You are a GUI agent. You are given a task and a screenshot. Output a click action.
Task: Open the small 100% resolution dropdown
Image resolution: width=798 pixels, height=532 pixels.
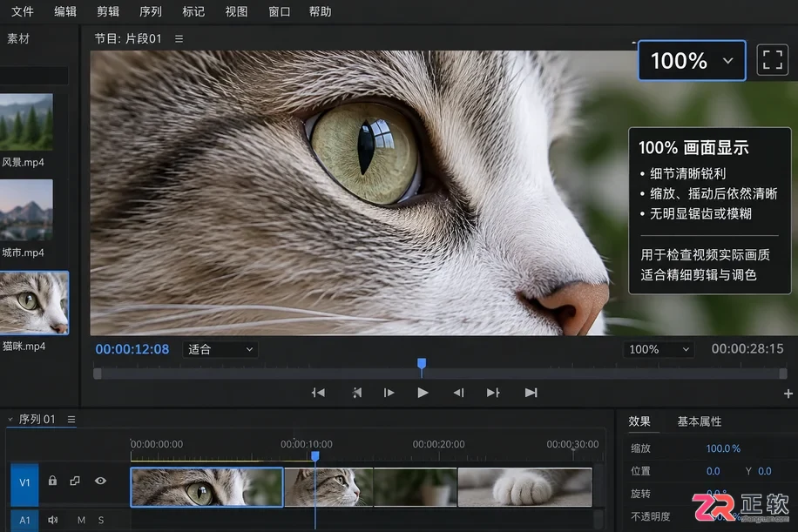pos(659,349)
